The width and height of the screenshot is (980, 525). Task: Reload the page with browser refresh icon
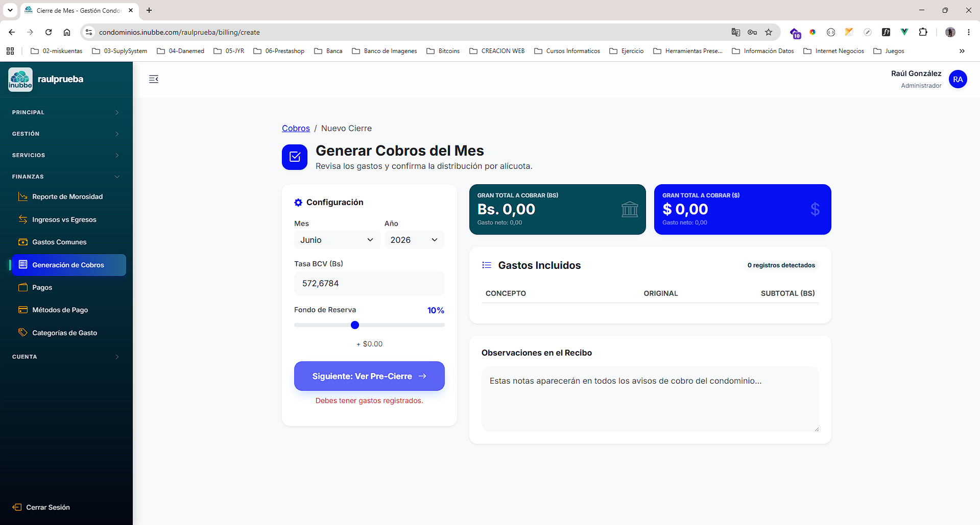[x=49, y=32]
